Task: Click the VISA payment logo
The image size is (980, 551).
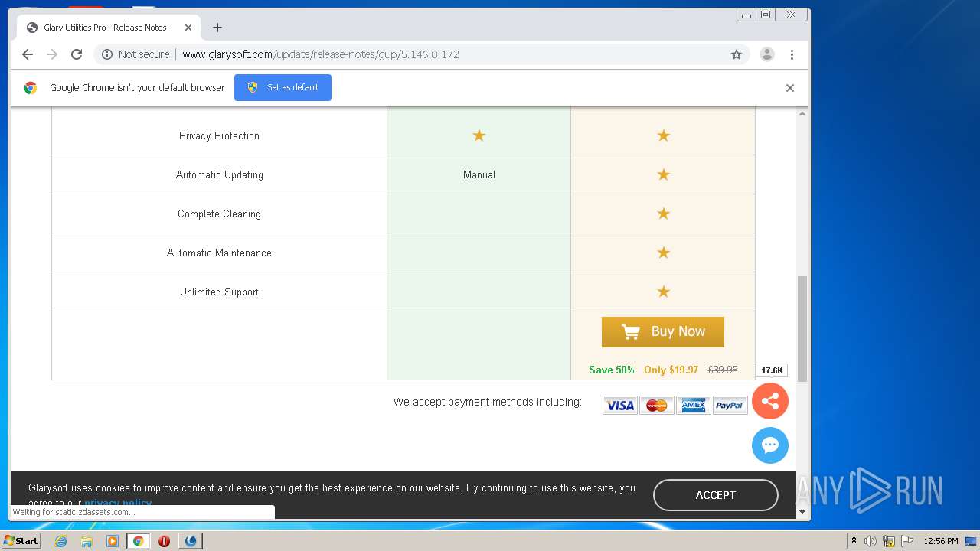Action: click(x=620, y=406)
